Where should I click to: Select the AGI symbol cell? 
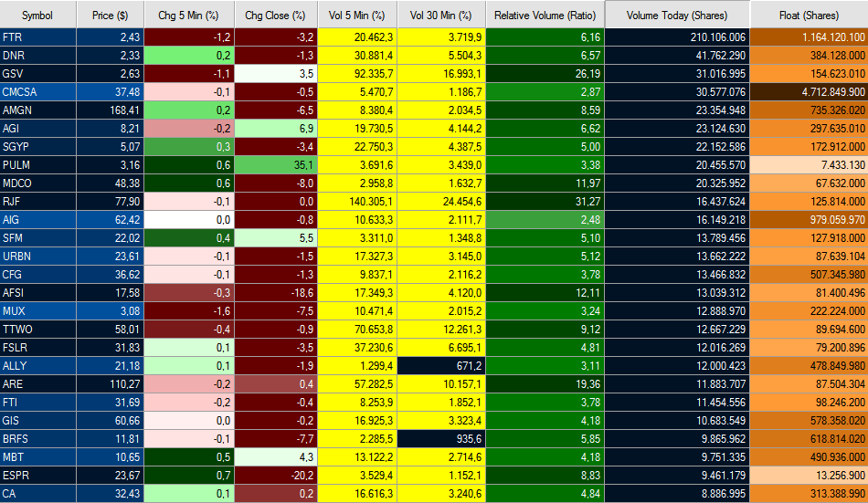(38, 129)
